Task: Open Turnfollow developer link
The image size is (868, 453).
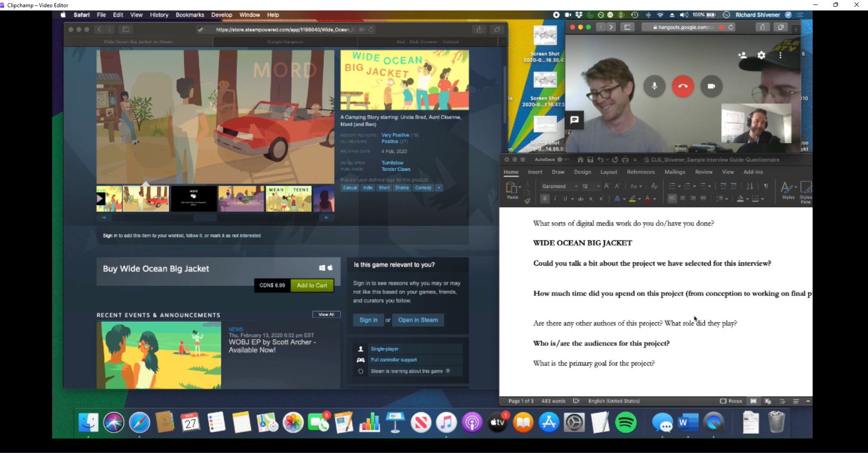Action: pos(392,162)
